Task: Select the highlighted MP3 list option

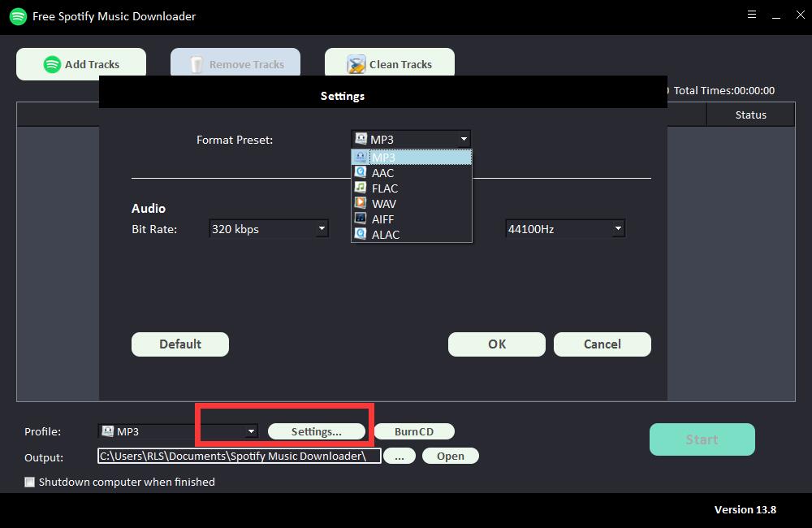Action: [383, 158]
